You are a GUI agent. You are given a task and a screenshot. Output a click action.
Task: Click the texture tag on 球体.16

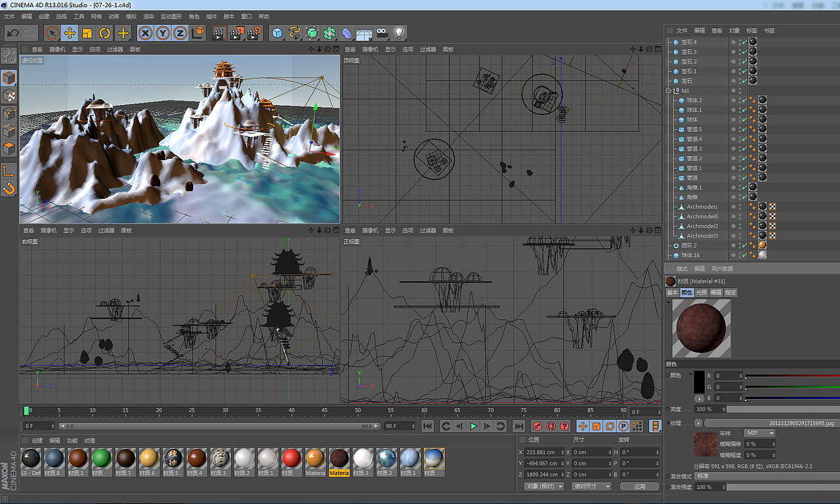point(763,255)
